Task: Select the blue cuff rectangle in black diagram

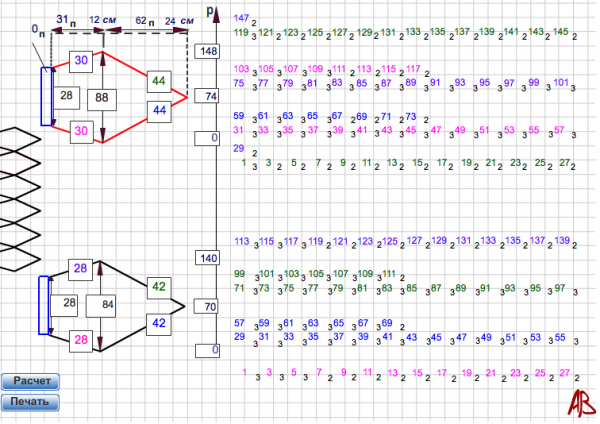Action: pos(43,304)
